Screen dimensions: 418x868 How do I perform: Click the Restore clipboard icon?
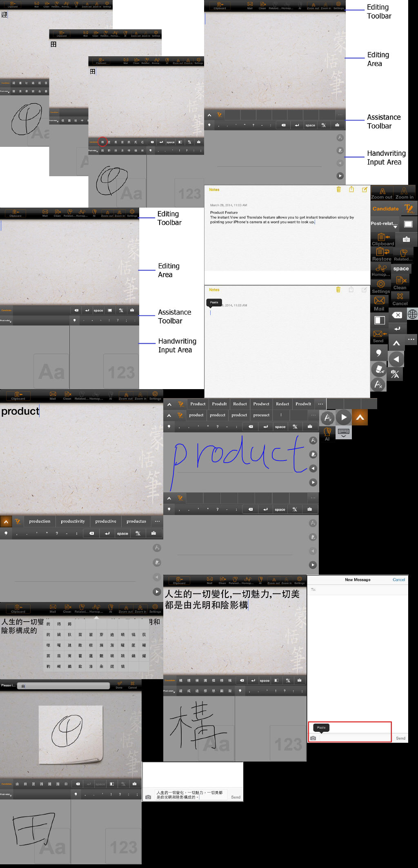[x=382, y=252]
